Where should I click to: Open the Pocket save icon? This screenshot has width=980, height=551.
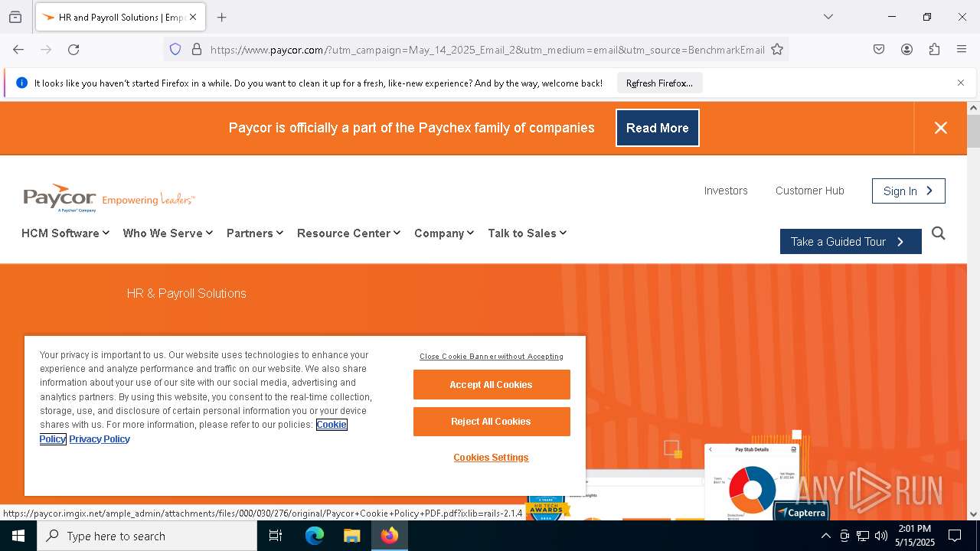[879, 49]
